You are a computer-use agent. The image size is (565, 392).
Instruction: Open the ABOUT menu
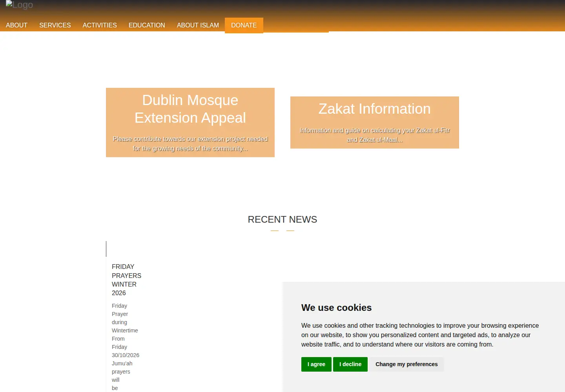point(16,25)
